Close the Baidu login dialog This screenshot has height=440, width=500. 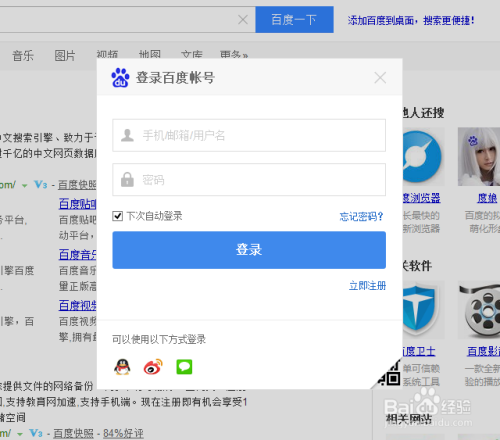(x=380, y=78)
